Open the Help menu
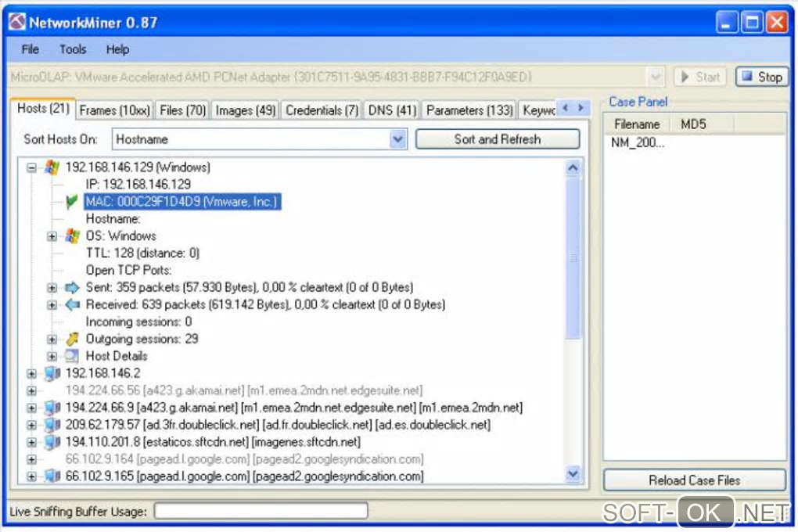This screenshot has width=798, height=532. click(x=117, y=49)
